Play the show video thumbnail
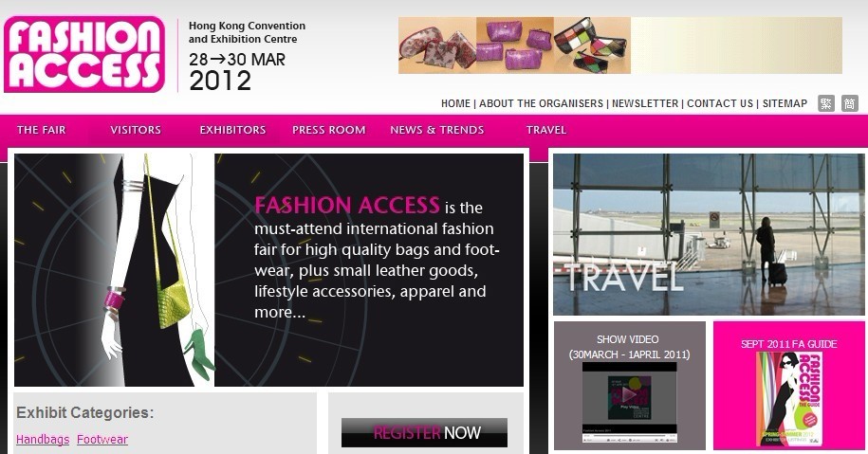The height and width of the screenshot is (454, 868). (629, 402)
